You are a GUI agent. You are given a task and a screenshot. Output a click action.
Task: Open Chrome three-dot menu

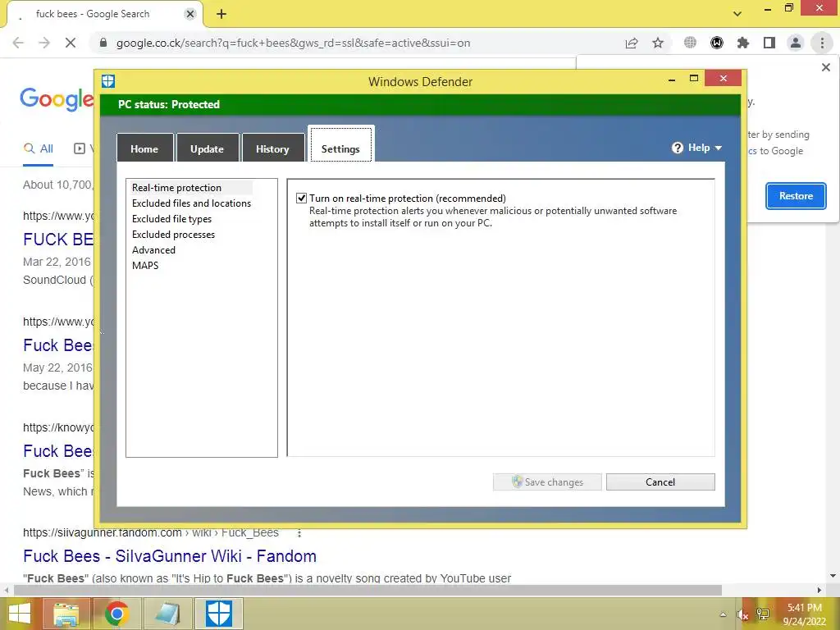pos(822,43)
